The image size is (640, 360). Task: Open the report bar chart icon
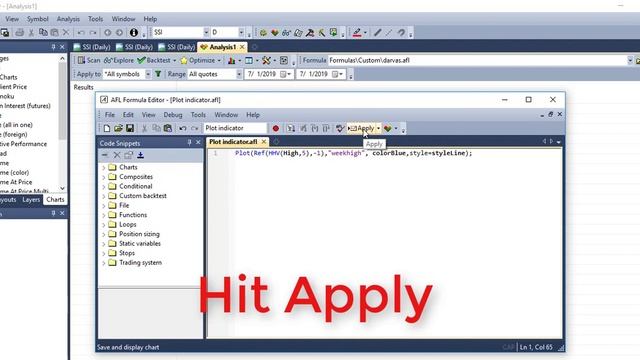click(231, 60)
